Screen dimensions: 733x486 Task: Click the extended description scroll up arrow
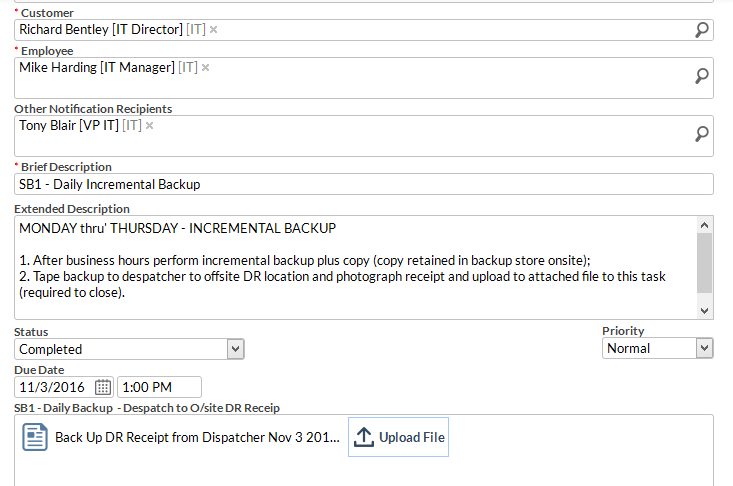point(704,225)
